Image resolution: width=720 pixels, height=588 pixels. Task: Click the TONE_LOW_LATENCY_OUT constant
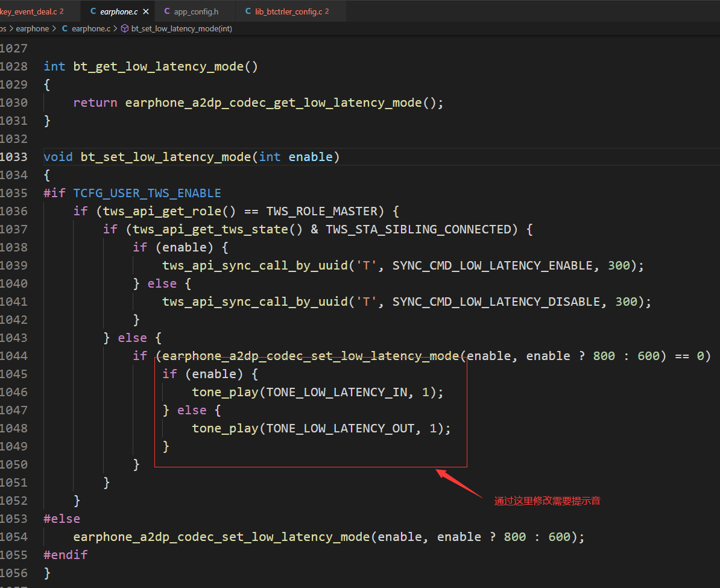click(x=340, y=429)
